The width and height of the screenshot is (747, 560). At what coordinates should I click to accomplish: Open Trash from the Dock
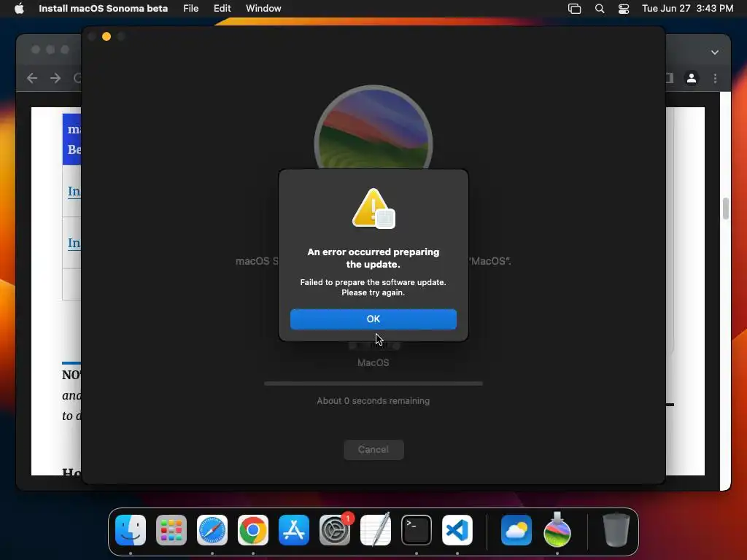[616, 530]
